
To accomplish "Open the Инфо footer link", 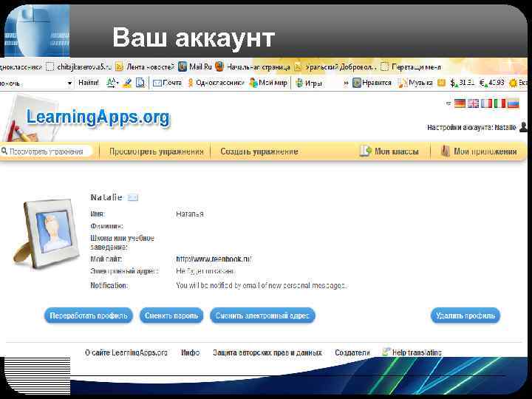I will pos(191,353).
